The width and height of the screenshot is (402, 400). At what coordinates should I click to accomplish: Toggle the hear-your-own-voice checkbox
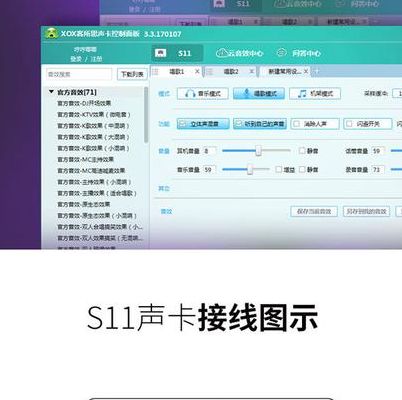click(260, 124)
